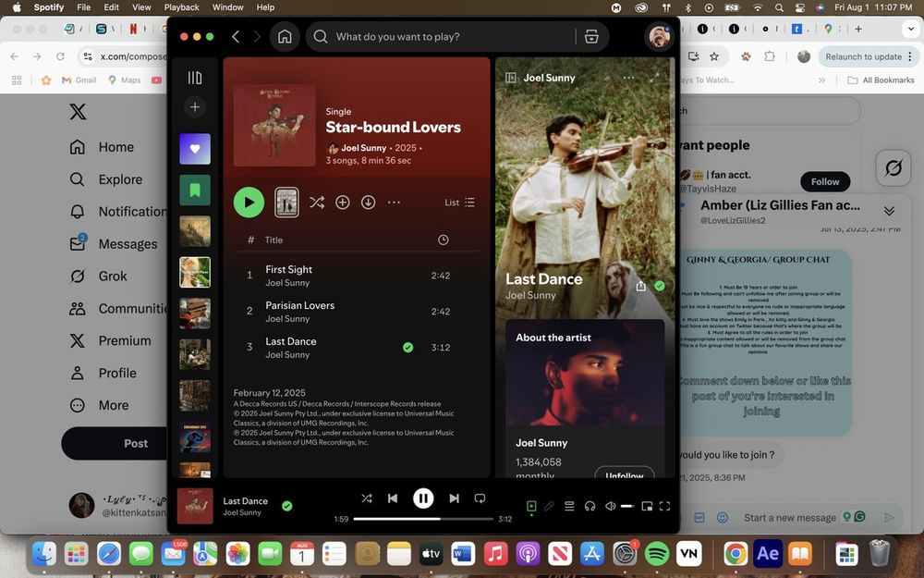The width and height of the screenshot is (924, 578).
Task: Open more options (three dots) for Star-bound Lovers
Action: tap(394, 203)
